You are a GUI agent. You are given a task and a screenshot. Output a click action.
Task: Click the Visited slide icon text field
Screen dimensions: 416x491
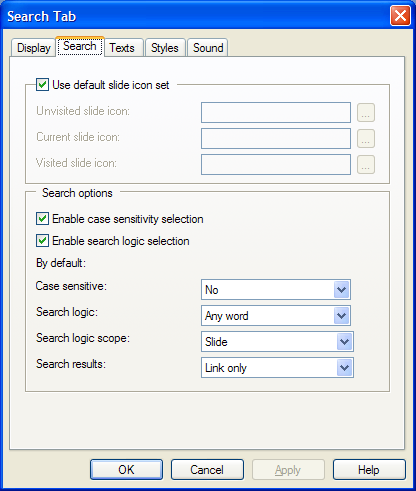[276, 164]
